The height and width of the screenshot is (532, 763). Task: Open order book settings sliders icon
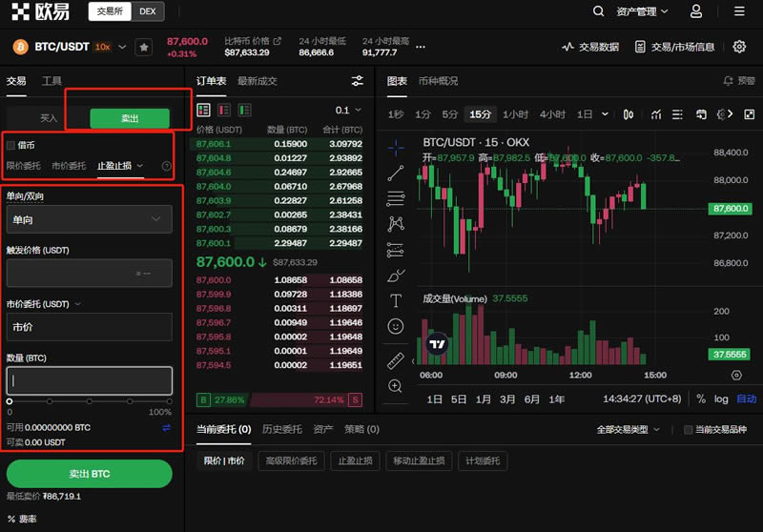tap(358, 81)
